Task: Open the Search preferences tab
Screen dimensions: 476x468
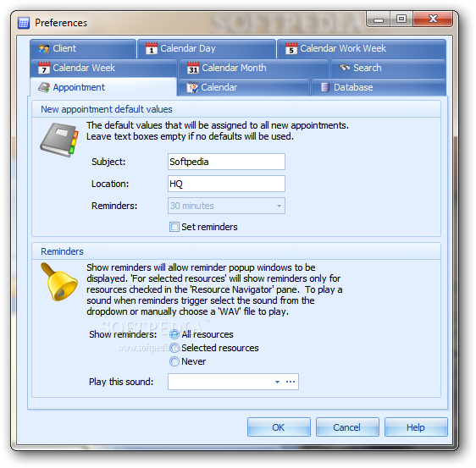Action: 388,68
